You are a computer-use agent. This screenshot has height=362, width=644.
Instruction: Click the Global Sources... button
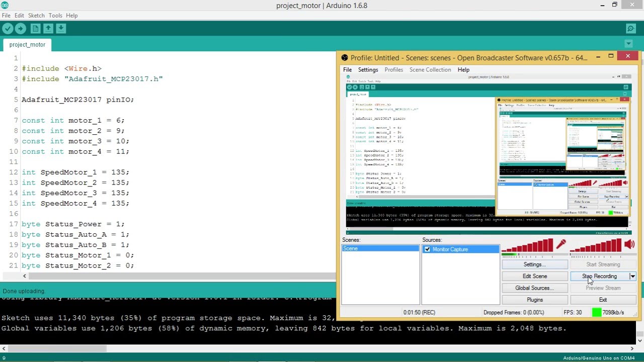(x=535, y=288)
